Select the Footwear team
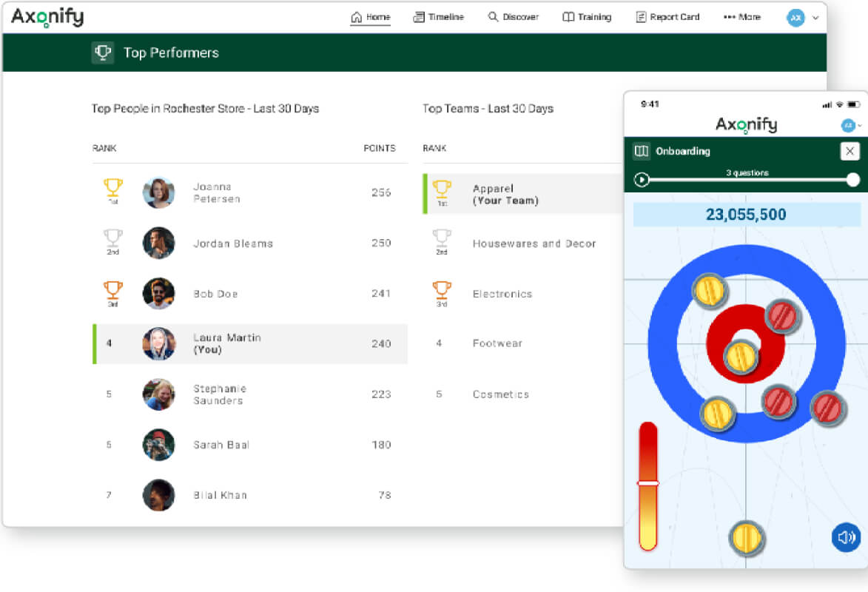This screenshot has width=868, height=592. pyautogui.click(x=497, y=343)
